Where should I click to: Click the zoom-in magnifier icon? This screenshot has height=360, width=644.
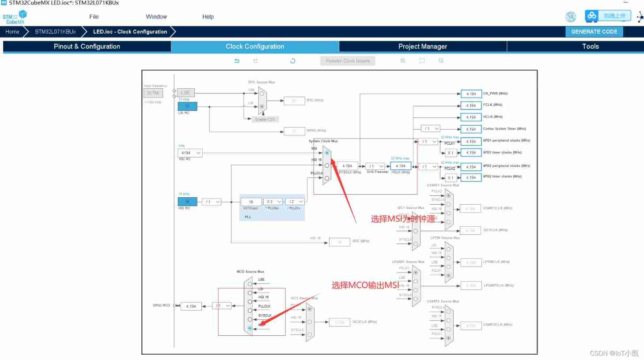point(403,61)
